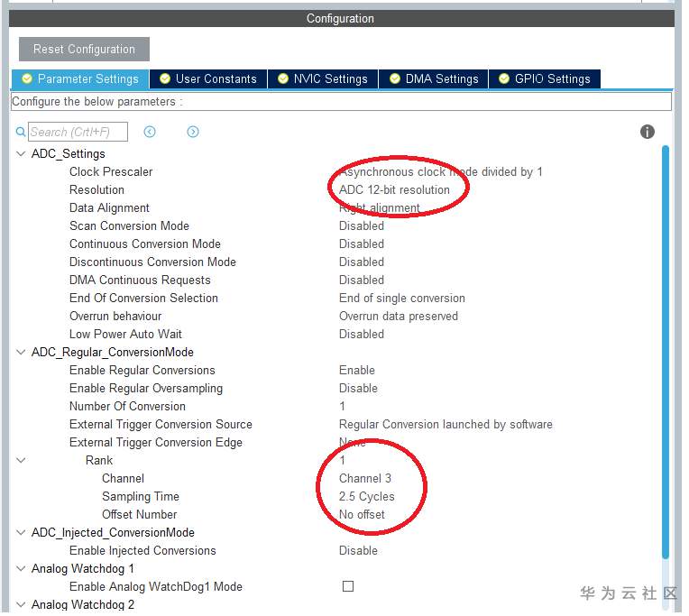Click the Sampling Time parameter label
This screenshot has width=689, height=616.
click(x=141, y=496)
